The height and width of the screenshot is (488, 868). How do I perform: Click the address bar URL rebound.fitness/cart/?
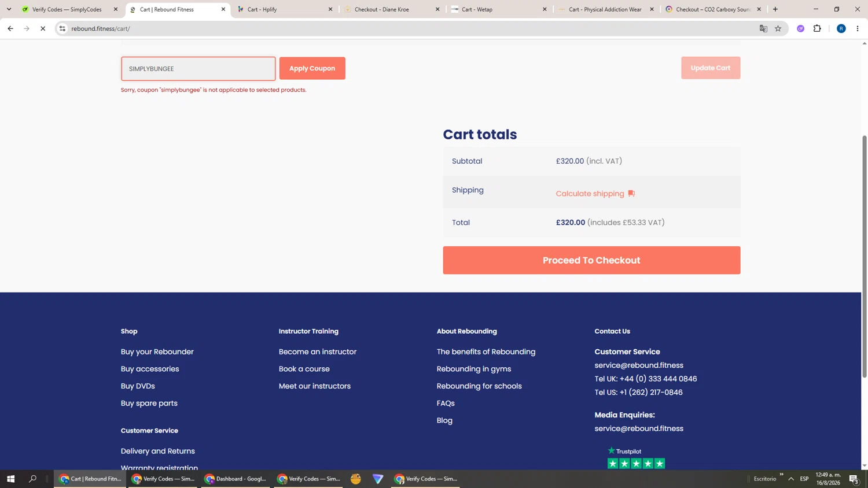coord(101,28)
